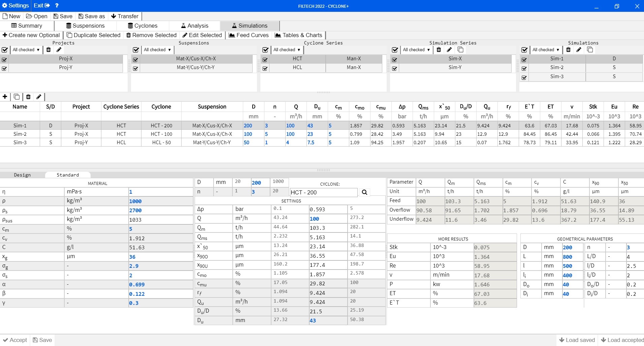Click Save as in top toolbar

point(92,16)
